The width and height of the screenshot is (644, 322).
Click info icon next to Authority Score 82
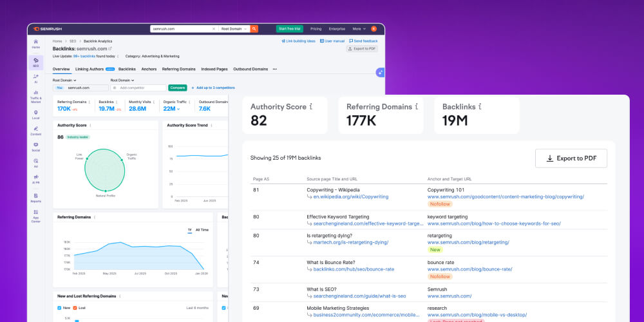click(x=311, y=107)
